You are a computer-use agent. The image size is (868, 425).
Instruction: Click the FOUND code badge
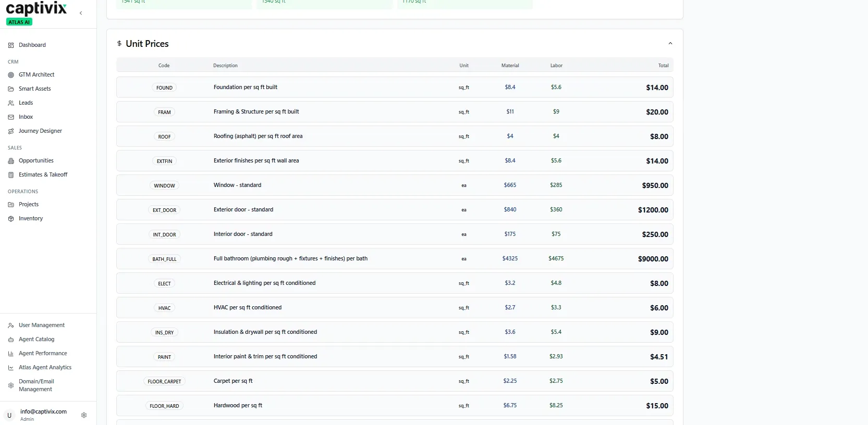(x=164, y=87)
